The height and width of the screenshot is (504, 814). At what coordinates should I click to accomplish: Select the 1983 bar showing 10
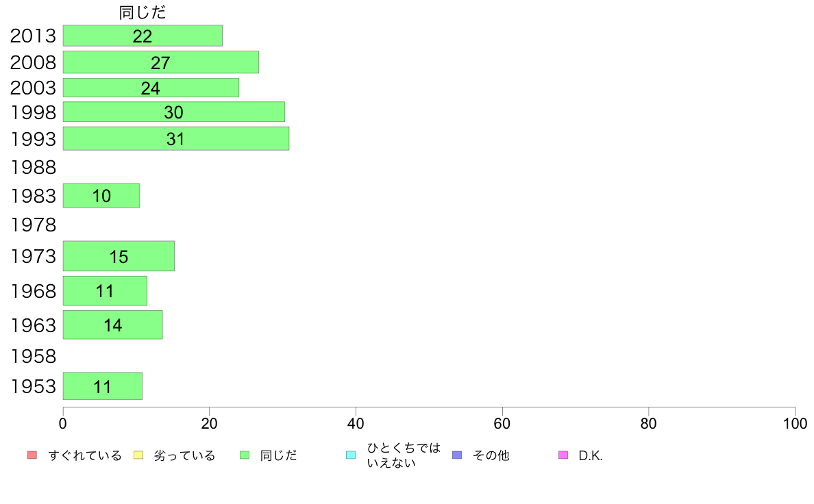coord(101,196)
